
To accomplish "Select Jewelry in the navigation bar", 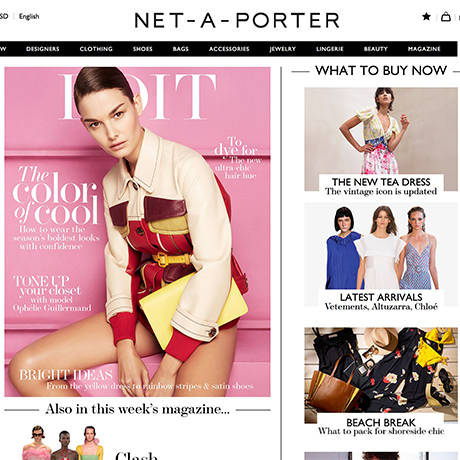I will [x=283, y=49].
